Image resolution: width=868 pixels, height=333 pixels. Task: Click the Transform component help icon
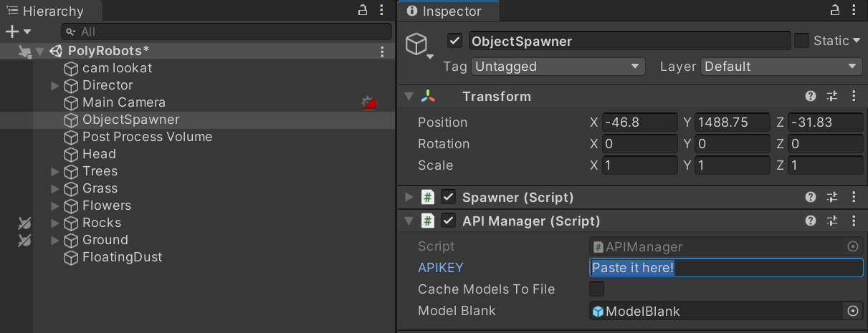click(811, 97)
